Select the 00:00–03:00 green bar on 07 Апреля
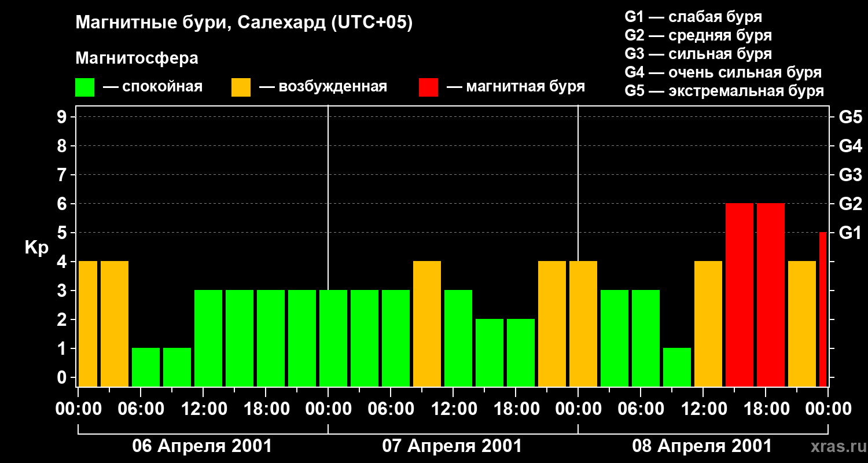Image resolution: width=868 pixels, height=463 pixels. (333, 339)
